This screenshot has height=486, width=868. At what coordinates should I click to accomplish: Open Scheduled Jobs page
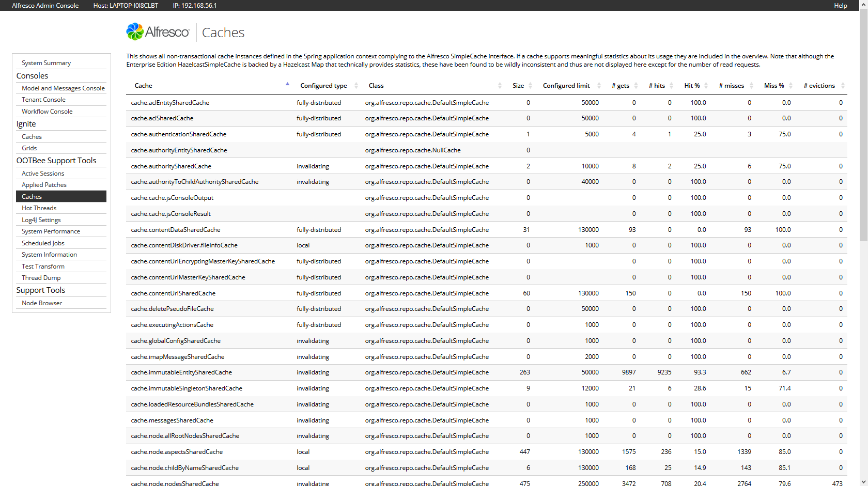43,243
